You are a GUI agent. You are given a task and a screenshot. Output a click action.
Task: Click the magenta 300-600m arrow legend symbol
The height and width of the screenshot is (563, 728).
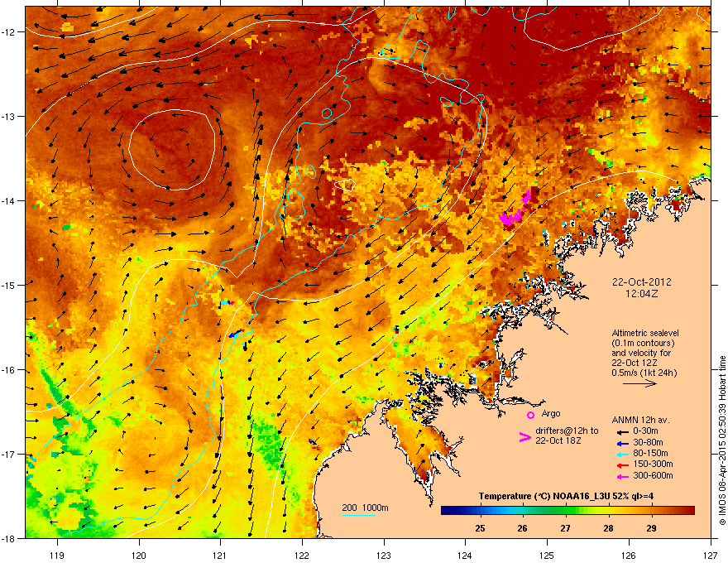click(x=623, y=477)
